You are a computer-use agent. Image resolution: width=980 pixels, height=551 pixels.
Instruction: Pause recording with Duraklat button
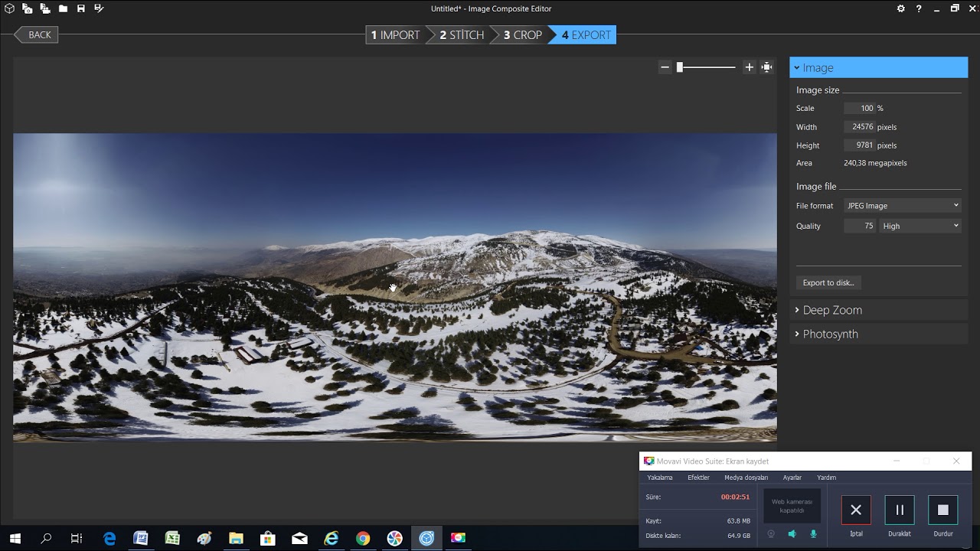900,510
